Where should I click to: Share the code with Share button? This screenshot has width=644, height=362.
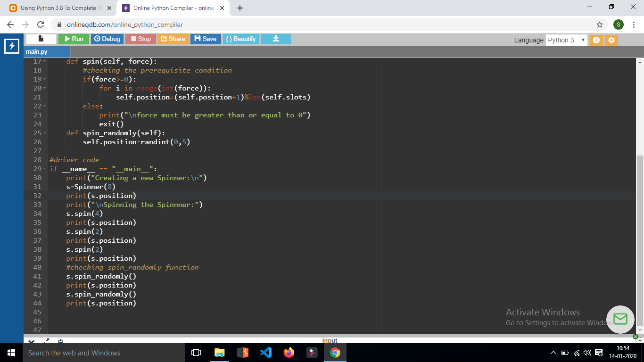[173, 39]
